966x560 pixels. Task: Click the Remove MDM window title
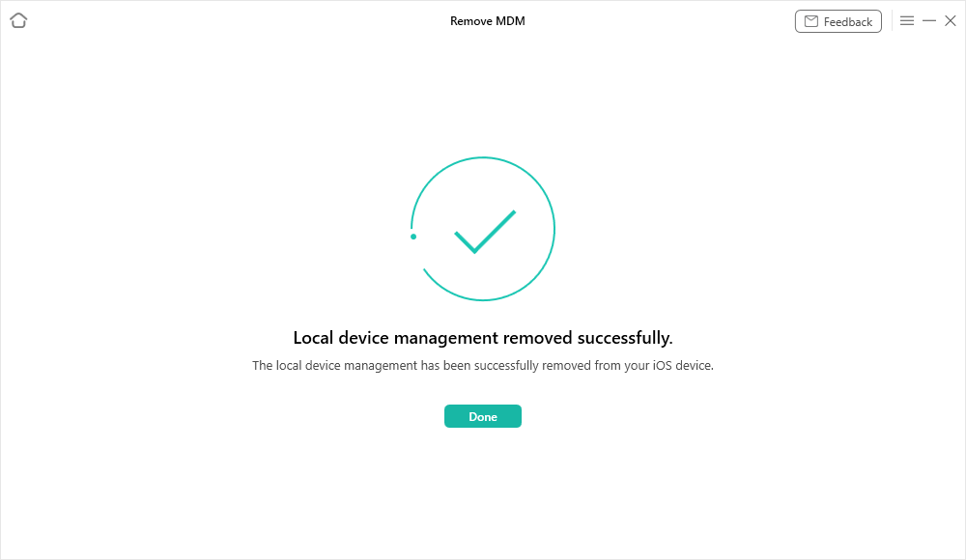(487, 20)
